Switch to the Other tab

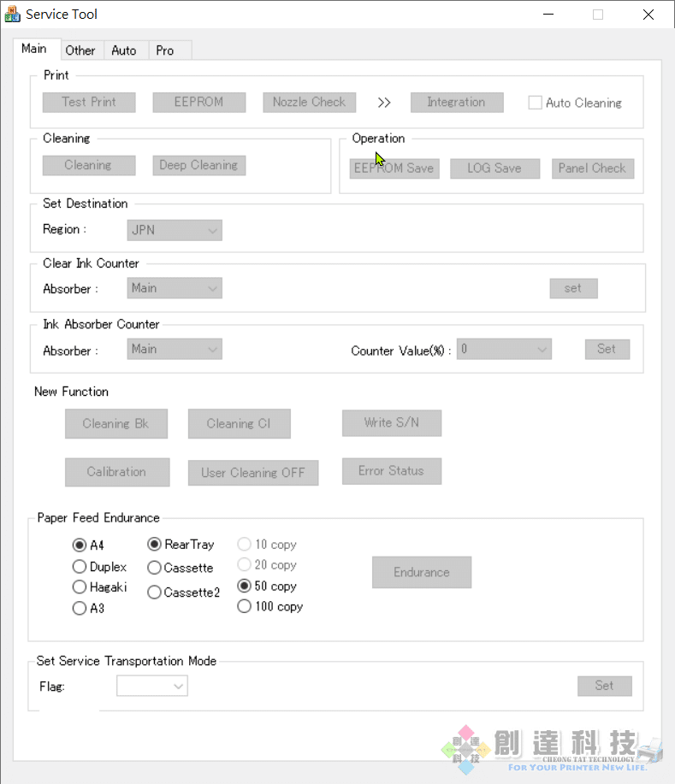point(80,50)
